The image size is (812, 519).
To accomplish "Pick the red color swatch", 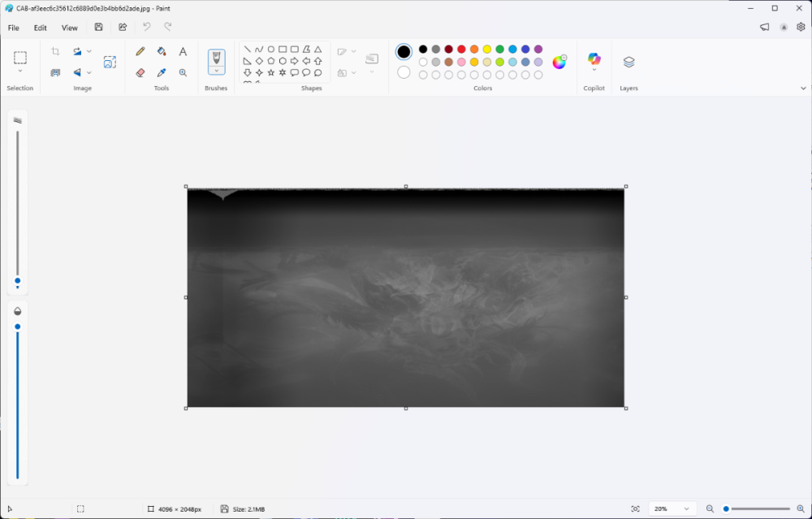I will point(461,50).
